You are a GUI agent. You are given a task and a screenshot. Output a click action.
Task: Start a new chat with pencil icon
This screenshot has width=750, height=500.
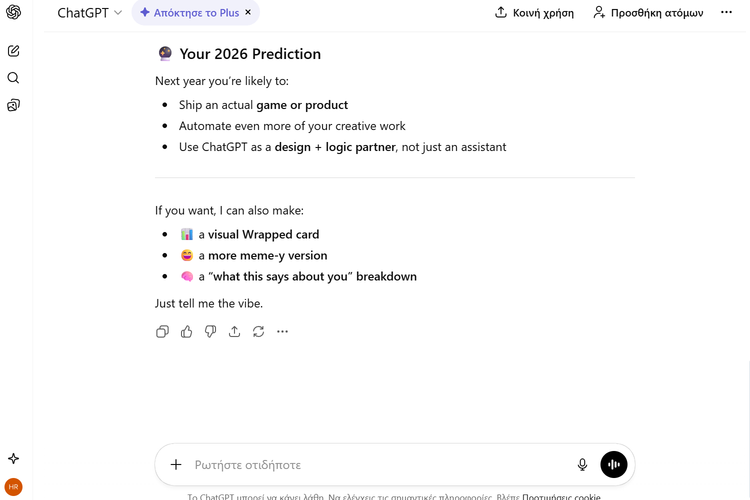pyautogui.click(x=13, y=51)
